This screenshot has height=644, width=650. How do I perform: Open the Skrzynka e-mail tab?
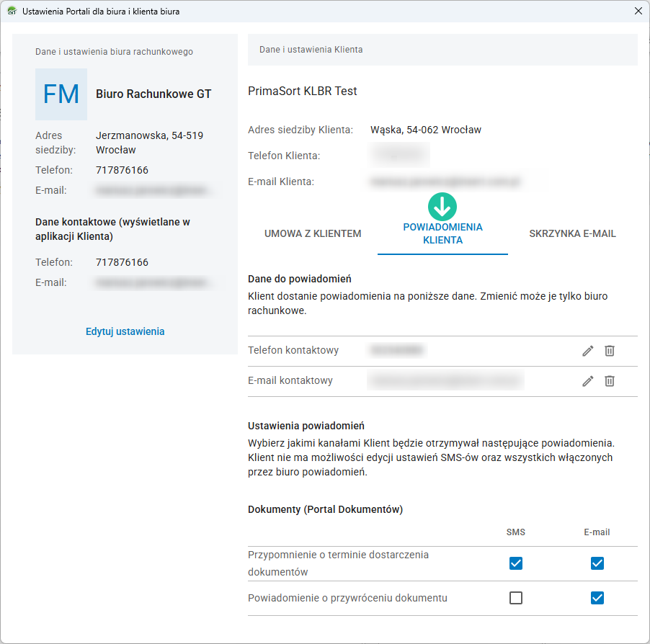point(572,233)
